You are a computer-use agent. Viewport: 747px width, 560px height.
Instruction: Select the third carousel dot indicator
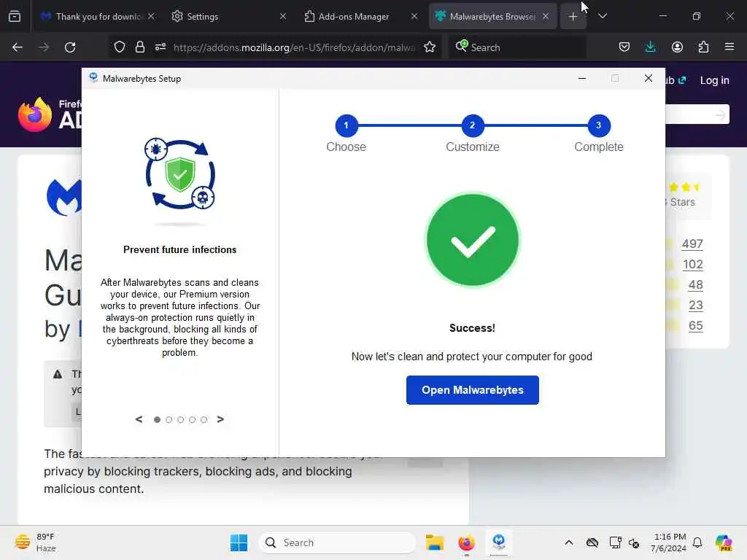click(181, 419)
